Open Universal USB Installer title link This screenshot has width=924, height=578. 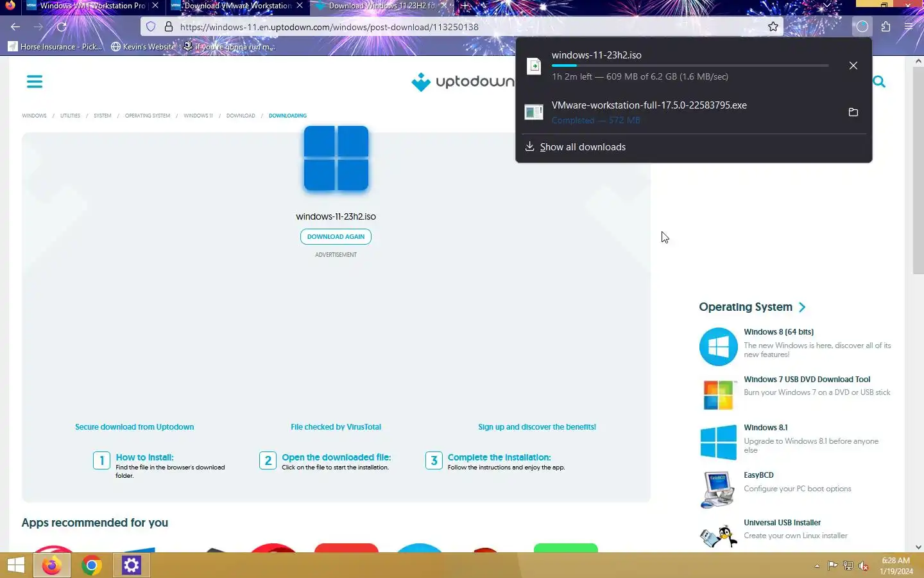point(782,523)
